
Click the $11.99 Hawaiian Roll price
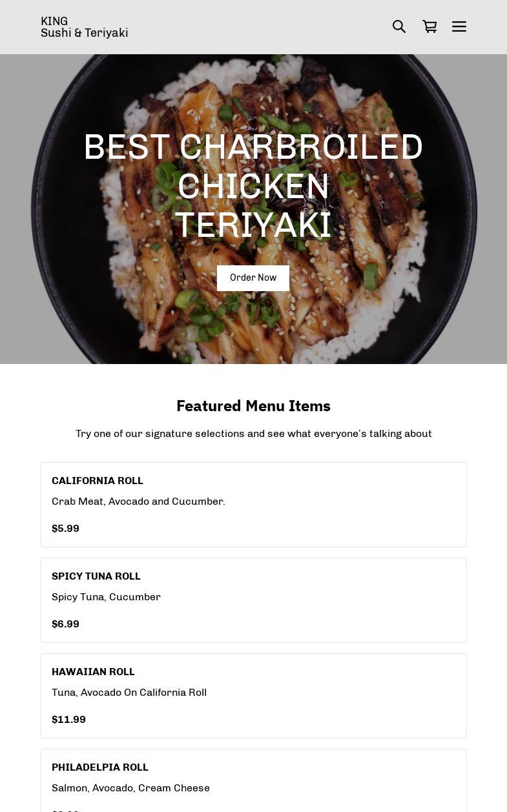click(x=68, y=720)
